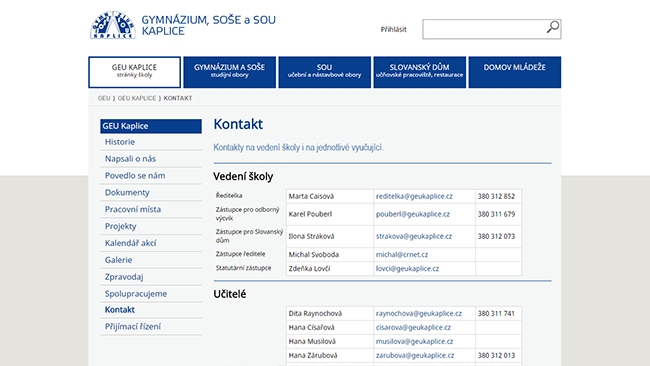Click phone number 380 312 013

(x=496, y=355)
